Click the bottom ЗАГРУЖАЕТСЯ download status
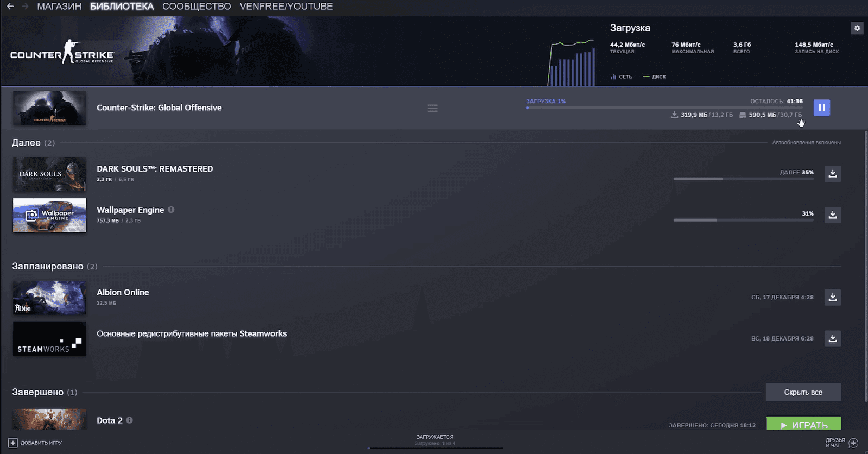868x454 pixels. pos(435,437)
